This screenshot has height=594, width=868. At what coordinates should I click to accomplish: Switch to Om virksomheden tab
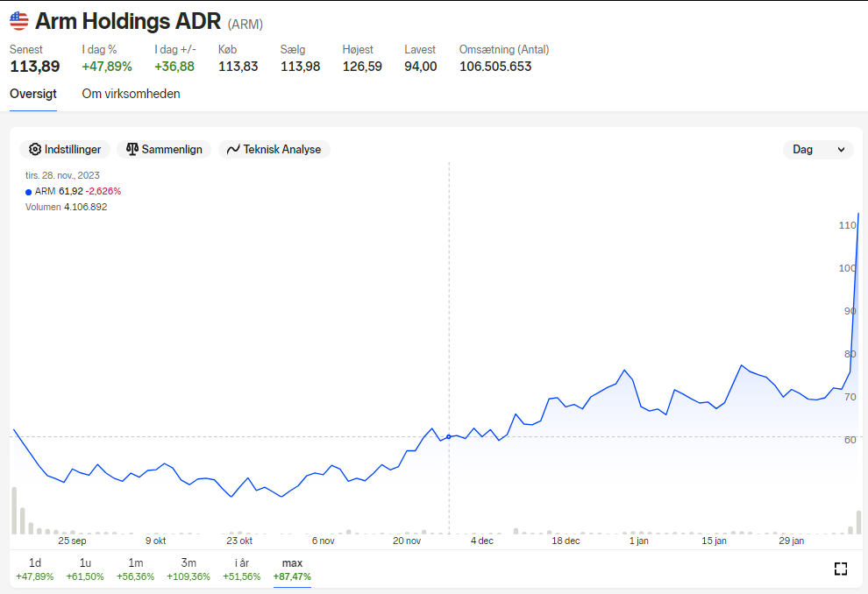[x=132, y=94]
